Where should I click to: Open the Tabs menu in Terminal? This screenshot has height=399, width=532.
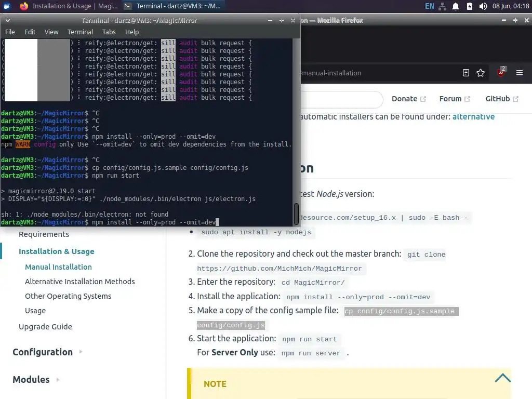click(x=109, y=32)
